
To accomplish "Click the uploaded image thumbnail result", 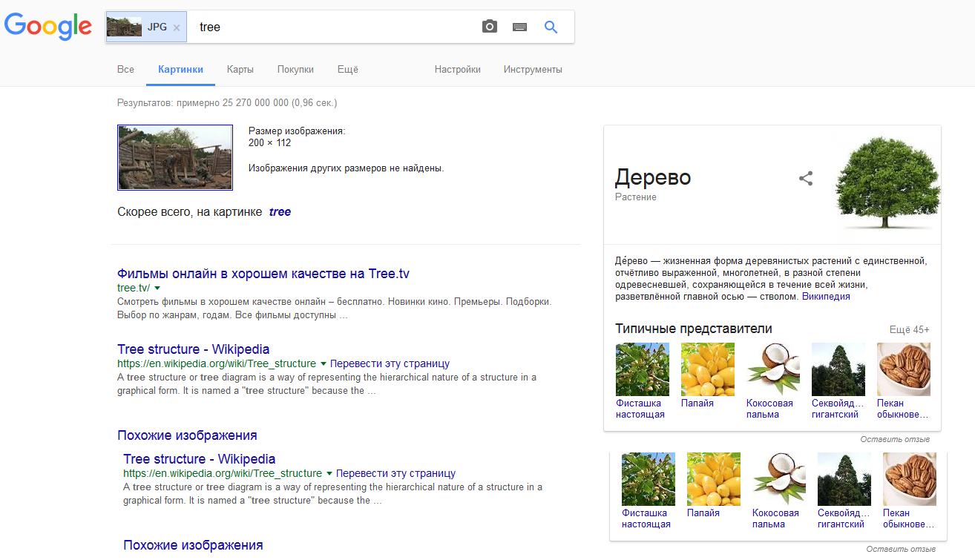I will point(175,157).
